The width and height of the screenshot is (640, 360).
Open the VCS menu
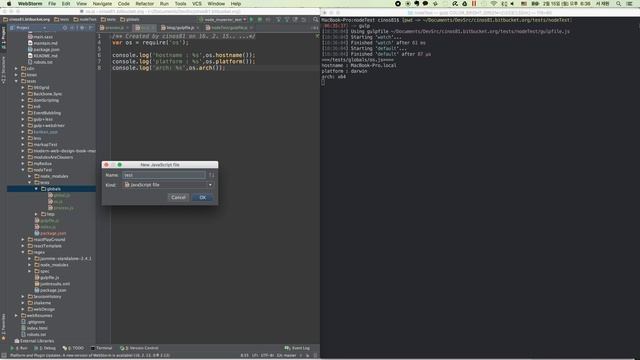click(197, 4)
